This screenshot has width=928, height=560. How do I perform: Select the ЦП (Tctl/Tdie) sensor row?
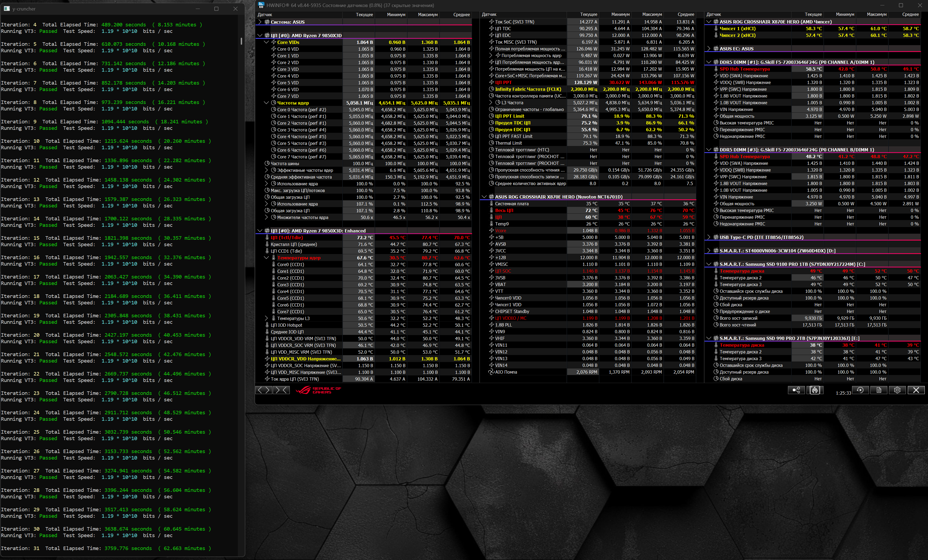click(287, 238)
